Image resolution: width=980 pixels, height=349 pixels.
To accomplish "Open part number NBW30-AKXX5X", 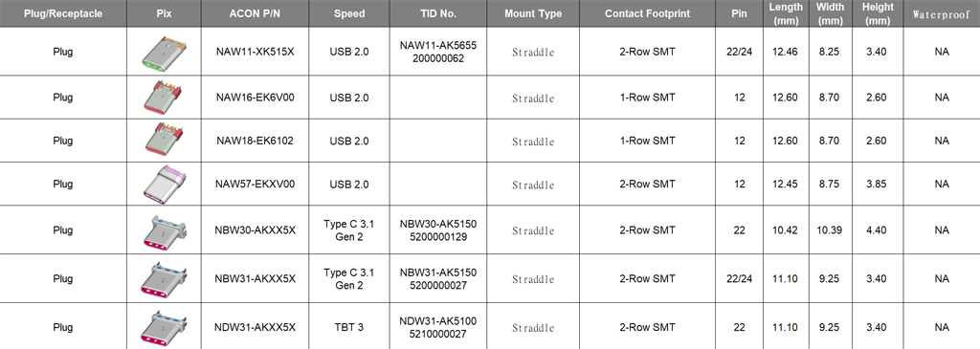I will point(255,230).
